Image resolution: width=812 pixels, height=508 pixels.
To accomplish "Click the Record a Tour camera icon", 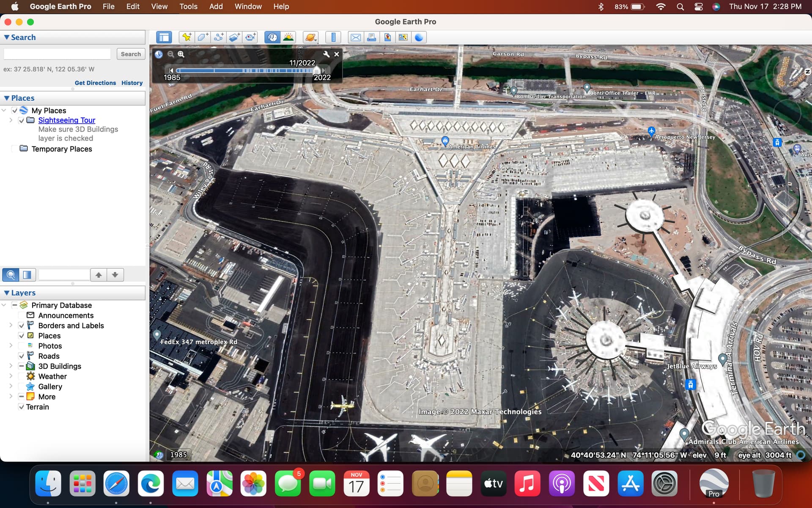I will click(250, 37).
